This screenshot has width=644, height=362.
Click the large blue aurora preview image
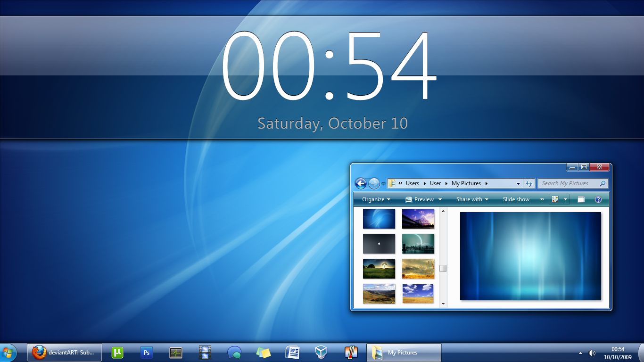[530, 256]
